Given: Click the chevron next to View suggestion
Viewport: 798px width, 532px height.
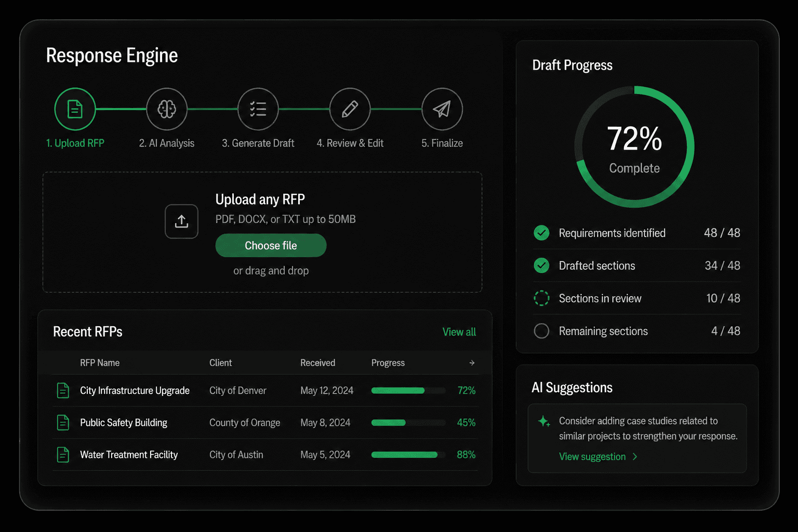Looking at the screenshot, I should 635,457.
